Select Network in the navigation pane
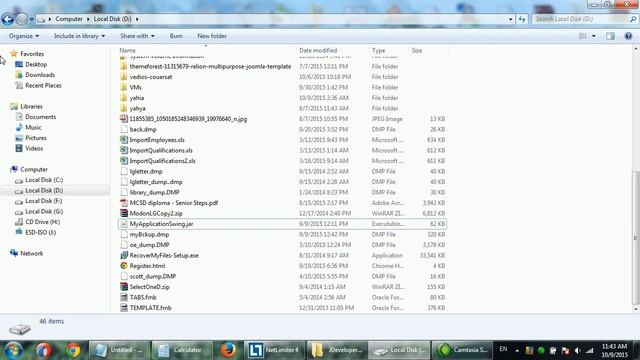 pyautogui.click(x=31, y=253)
